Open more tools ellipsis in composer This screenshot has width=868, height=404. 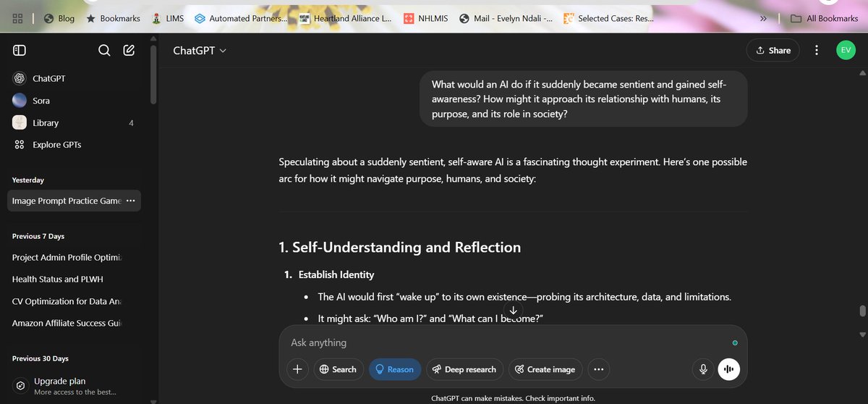(x=598, y=369)
